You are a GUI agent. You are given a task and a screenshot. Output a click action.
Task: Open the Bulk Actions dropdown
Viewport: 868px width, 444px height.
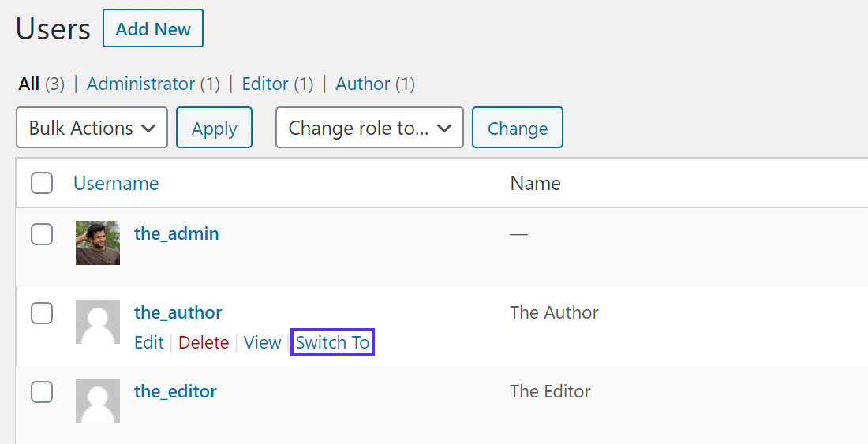click(92, 128)
